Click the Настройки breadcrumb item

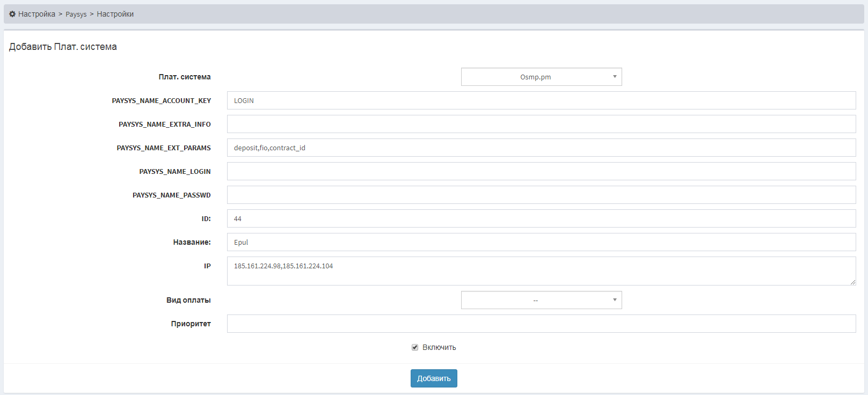pos(115,14)
